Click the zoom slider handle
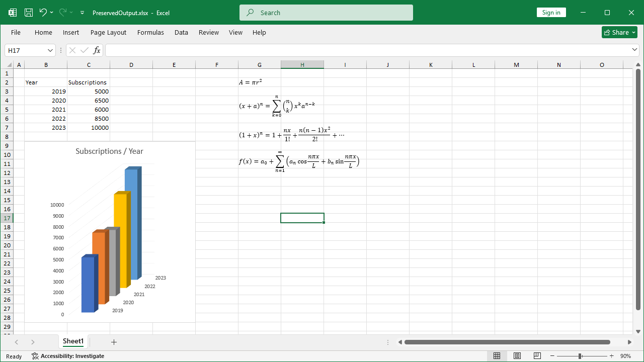 (580, 356)
